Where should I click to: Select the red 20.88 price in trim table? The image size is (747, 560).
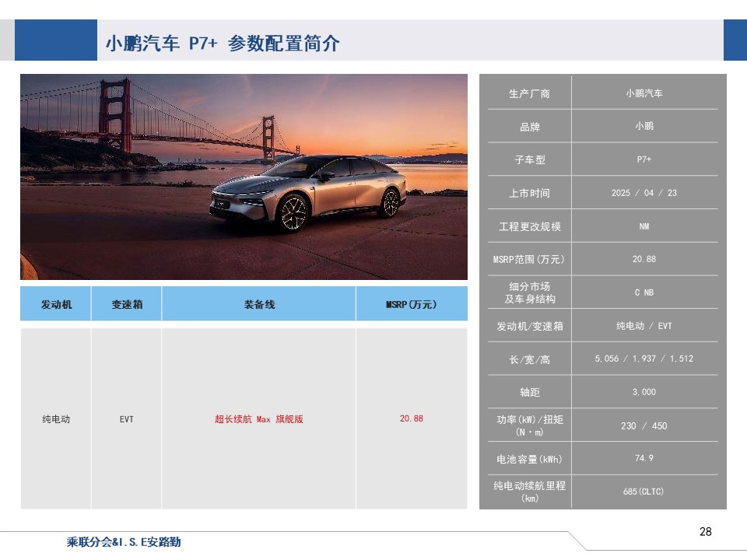point(412,418)
